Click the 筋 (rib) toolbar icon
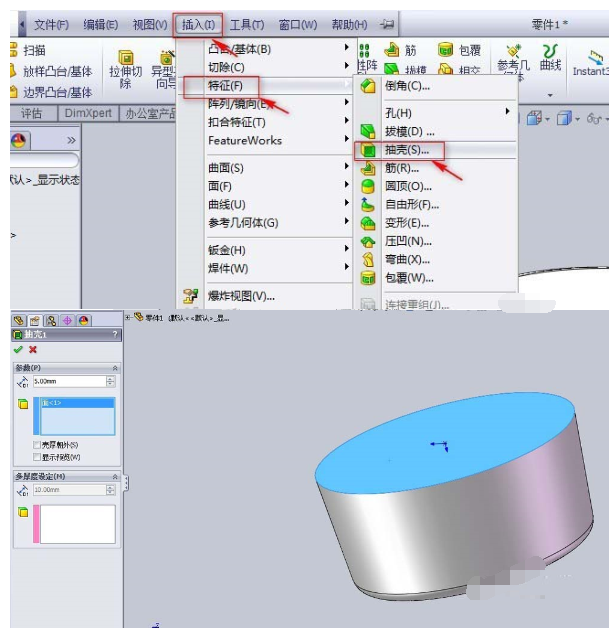Image resolution: width=609 pixels, height=628 pixels. tap(392, 50)
